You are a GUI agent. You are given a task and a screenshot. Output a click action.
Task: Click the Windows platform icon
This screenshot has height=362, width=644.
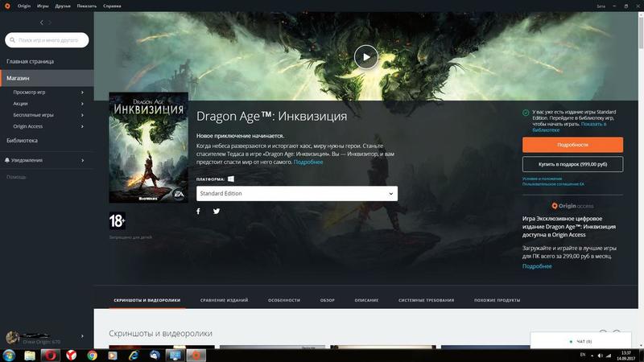point(231,179)
